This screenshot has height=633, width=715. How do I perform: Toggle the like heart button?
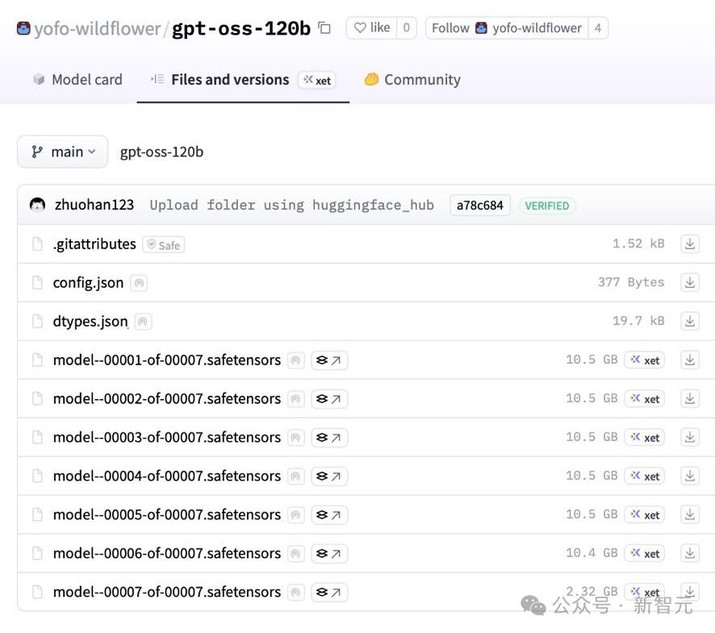click(372, 28)
